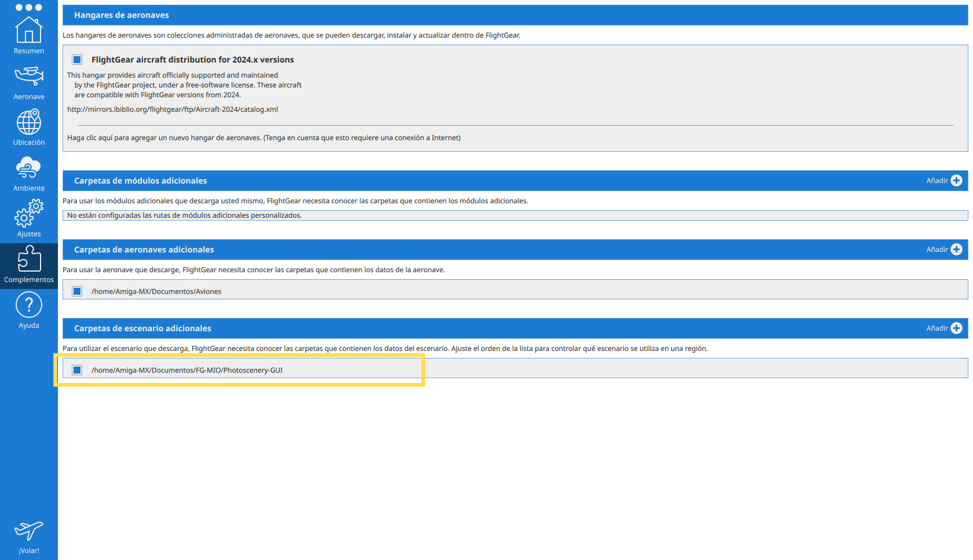Select the /home/Amiga-MX/Documentos/Aviones path row
Image resolution: width=973 pixels, height=560 pixels.
515,290
